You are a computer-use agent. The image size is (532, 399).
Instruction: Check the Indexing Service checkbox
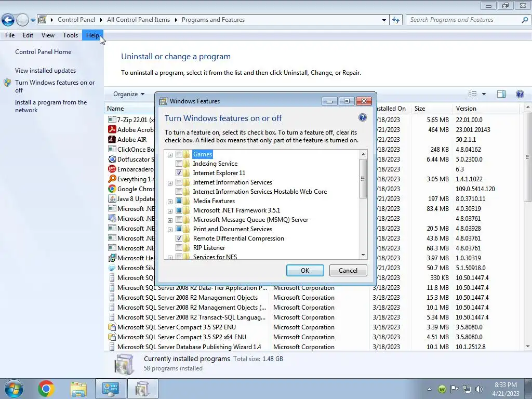pos(179,164)
